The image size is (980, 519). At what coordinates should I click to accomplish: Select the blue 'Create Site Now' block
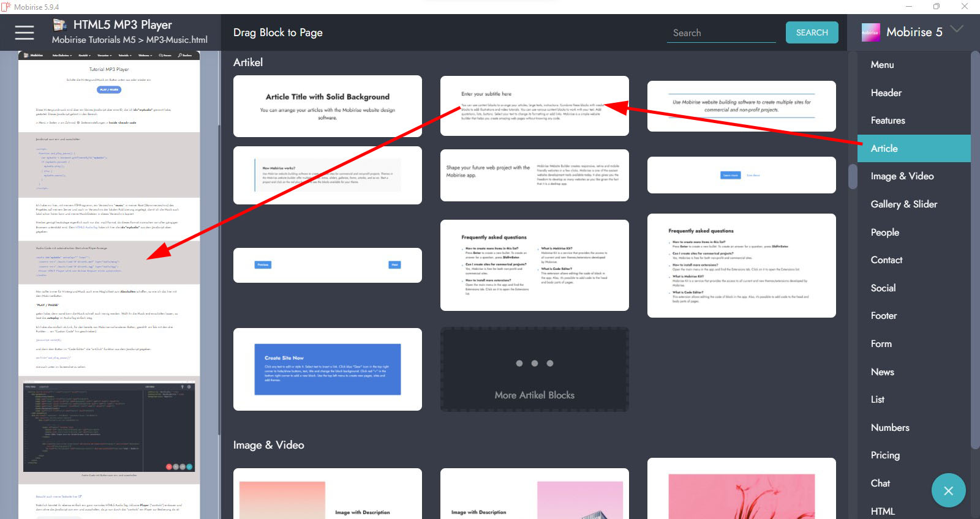(328, 369)
